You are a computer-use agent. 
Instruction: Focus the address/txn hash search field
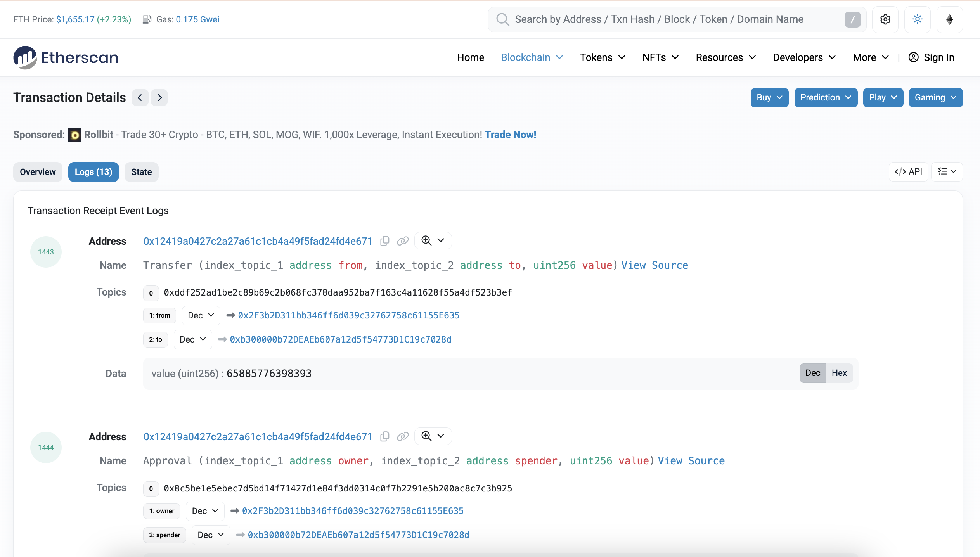coord(677,19)
